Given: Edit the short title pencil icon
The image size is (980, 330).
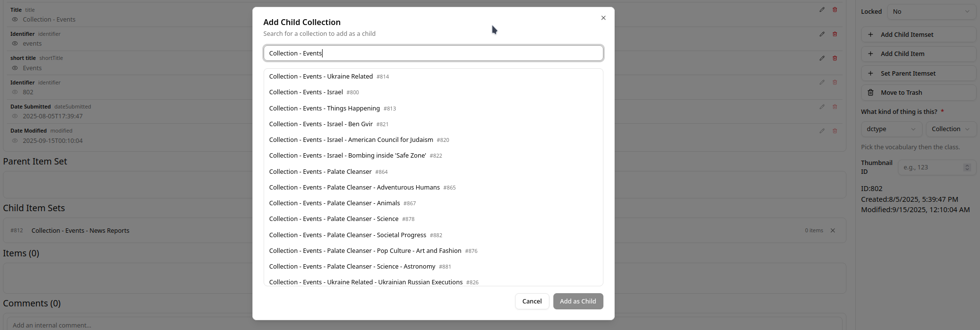Looking at the screenshot, I should (822, 58).
